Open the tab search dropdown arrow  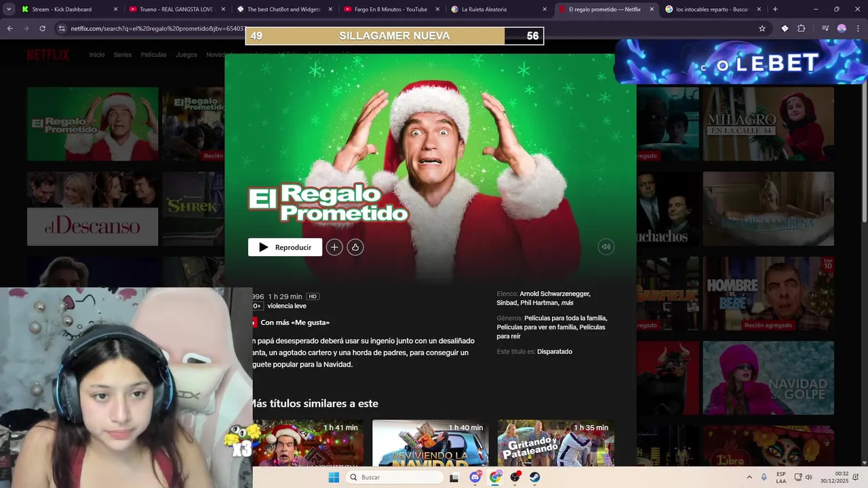tap(9, 9)
